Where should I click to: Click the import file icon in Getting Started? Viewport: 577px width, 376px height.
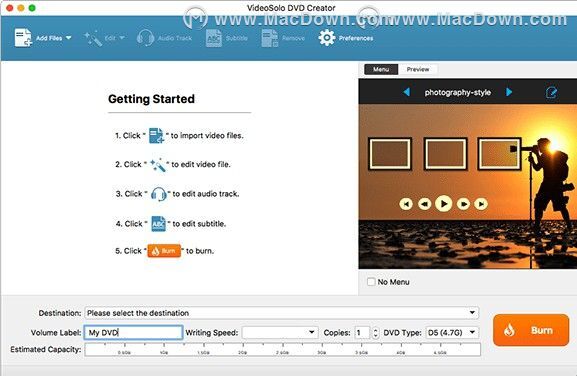pos(156,135)
